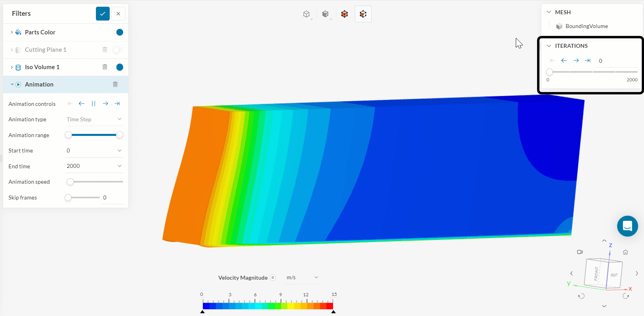This screenshot has width=644, height=316.
Task: Select BoundingVolume in the mesh tree
Action: pyautogui.click(x=586, y=26)
